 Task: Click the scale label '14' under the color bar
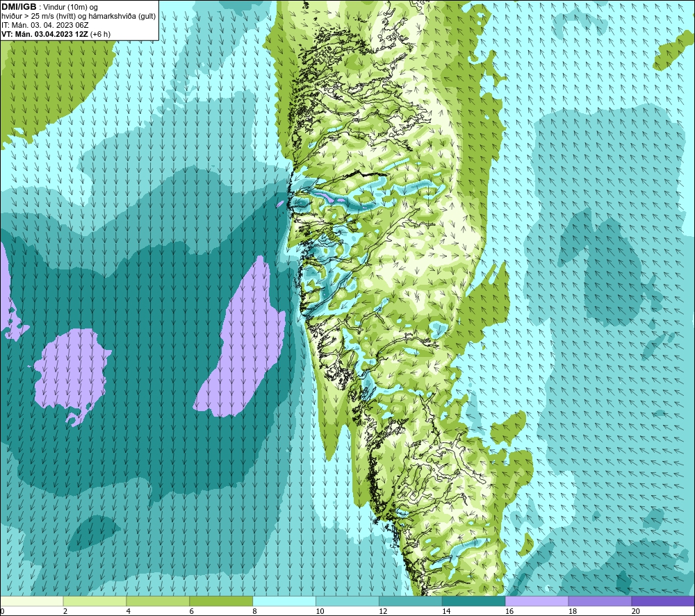pyautogui.click(x=446, y=612)
